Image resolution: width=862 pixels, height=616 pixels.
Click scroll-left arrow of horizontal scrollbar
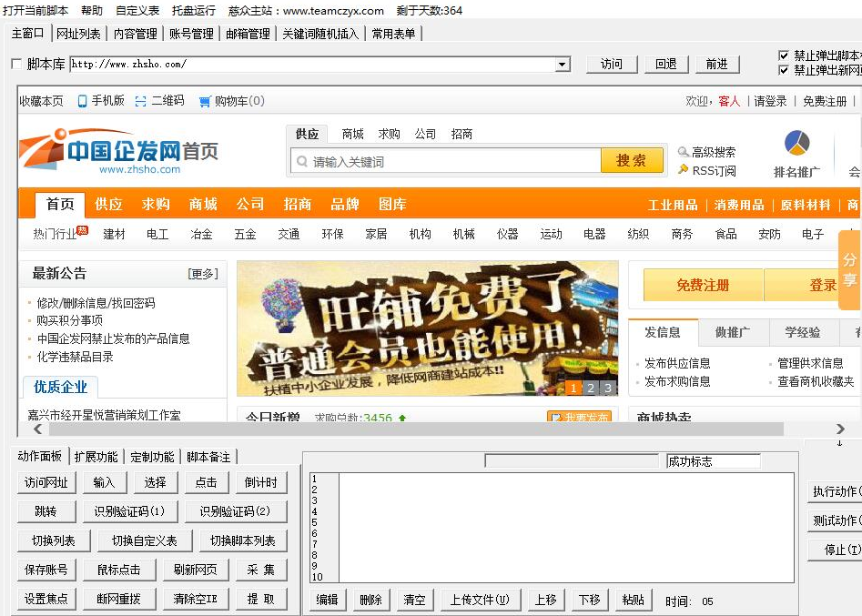(x=37, y=429)
